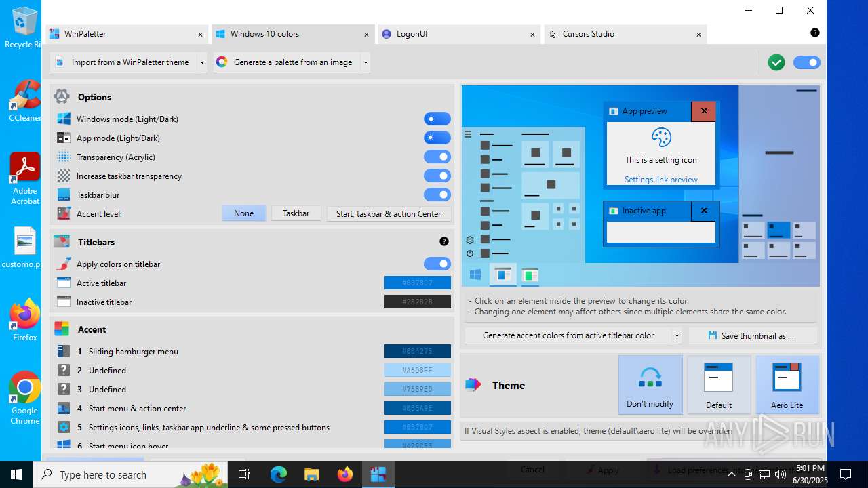Toggle Windows mode Light/Dark switch
Image resolution: width=868 pixels, height=488 pixels.
tap(437, 119)
